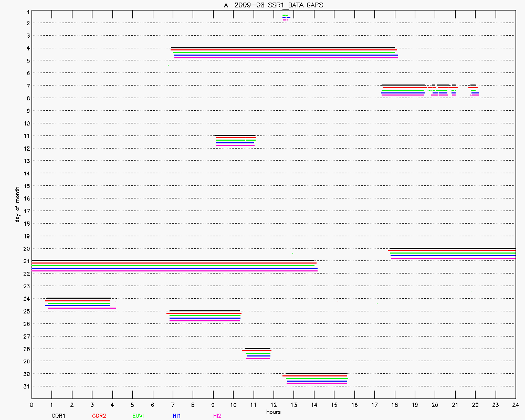This screenshot has width=525, height=420.
Task: Select the long red COR2 bar on day 21
Action: click(173, 263)
